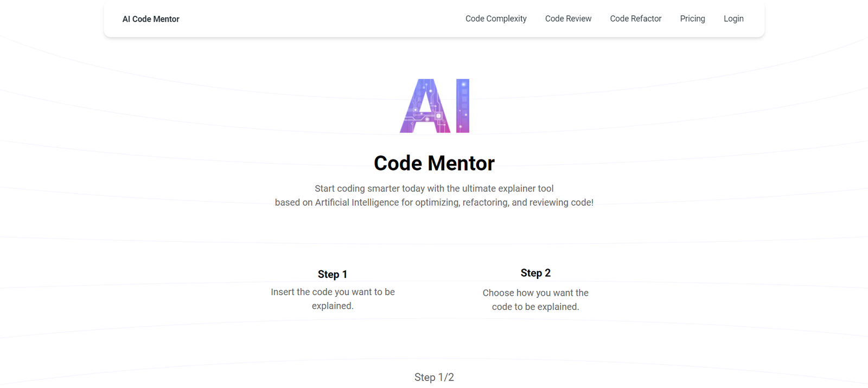Go to Code Review in navigation
The width and height of the screenshot is (868, 388).
click(x=568, y=18)
